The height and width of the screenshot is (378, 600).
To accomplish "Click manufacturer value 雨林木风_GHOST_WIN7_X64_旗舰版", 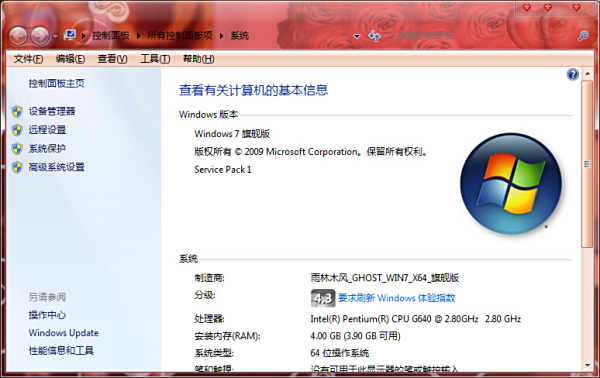I will pos(385,278).
